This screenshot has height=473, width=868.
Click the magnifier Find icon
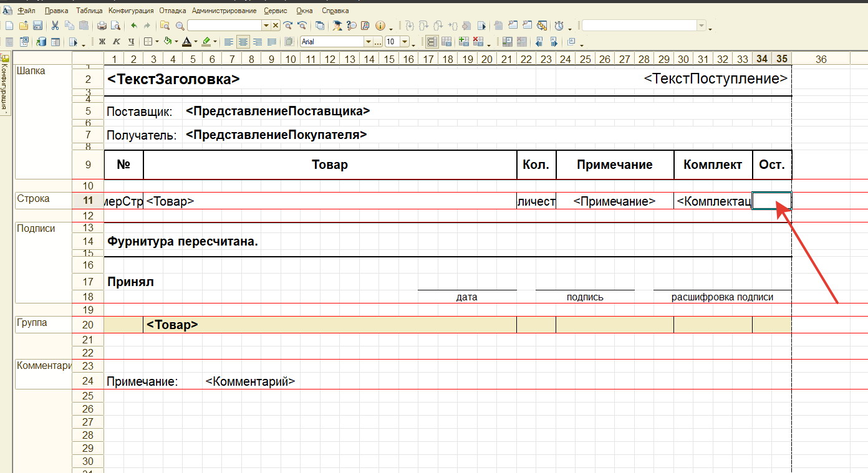coord(180,26)
